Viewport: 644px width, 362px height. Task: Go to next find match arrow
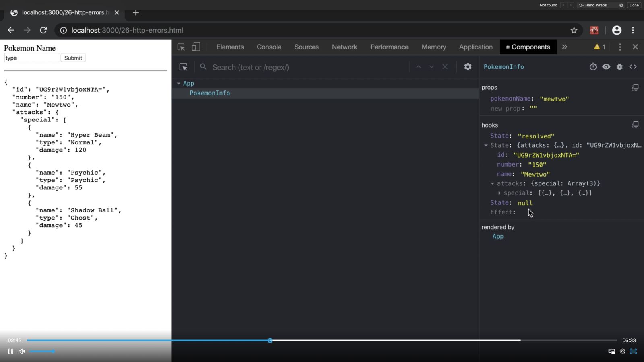pos(570,5)
